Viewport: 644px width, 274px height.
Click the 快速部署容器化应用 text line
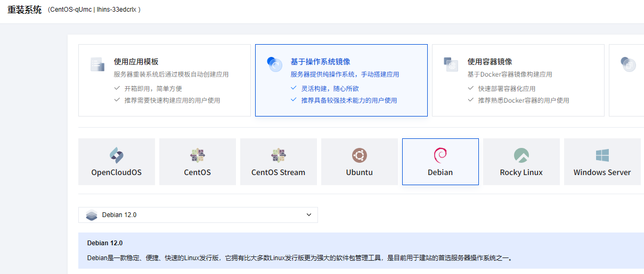click(507, 88)
